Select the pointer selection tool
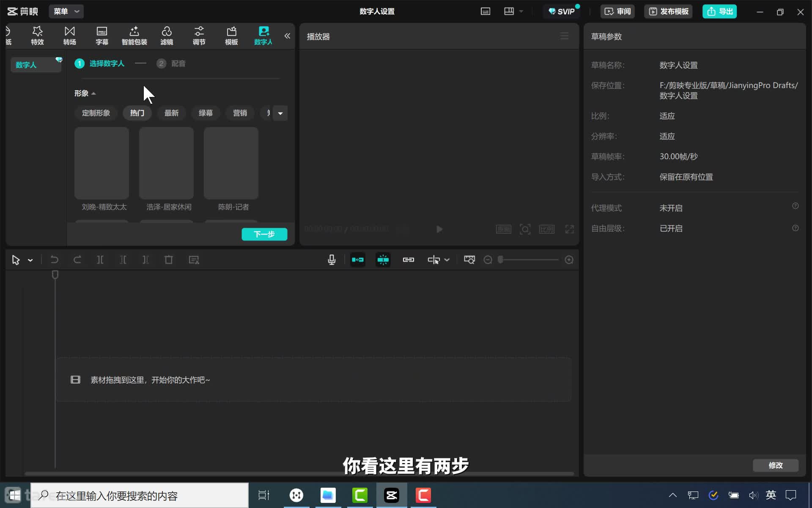 coord(16,260)
